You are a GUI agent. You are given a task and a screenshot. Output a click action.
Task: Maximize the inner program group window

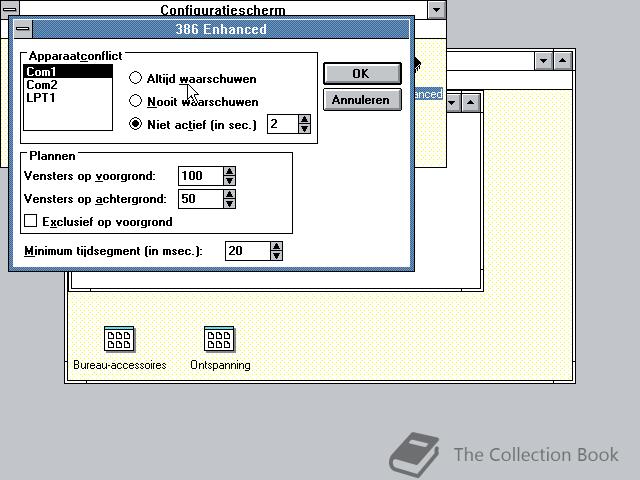[x=471, y=102]
